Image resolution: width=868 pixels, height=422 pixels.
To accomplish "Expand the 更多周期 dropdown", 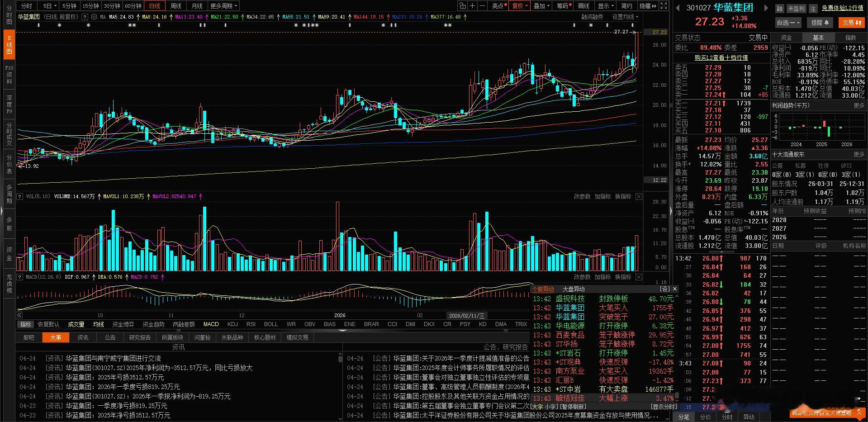I will pyautogui.click(x=223, y=6).
